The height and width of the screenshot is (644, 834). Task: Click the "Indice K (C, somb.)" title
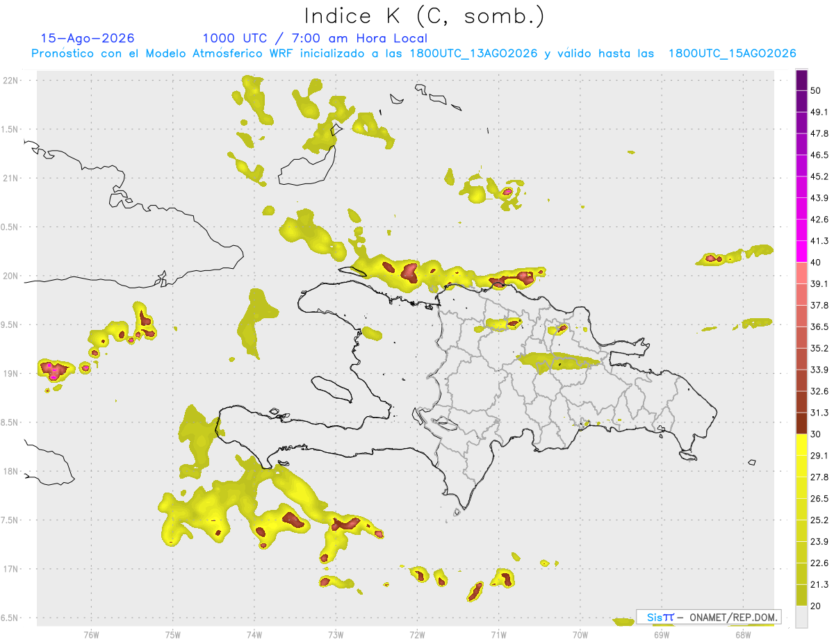pyautogui.click(x=424, y=15)
